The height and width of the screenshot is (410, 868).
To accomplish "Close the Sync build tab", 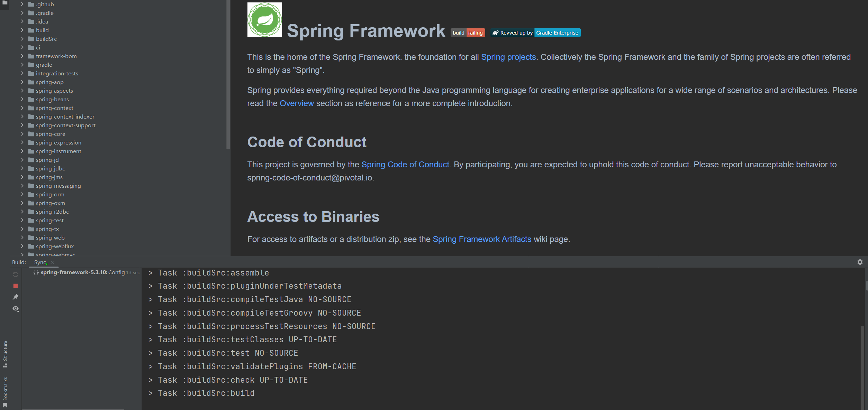I will pos(52,262).
